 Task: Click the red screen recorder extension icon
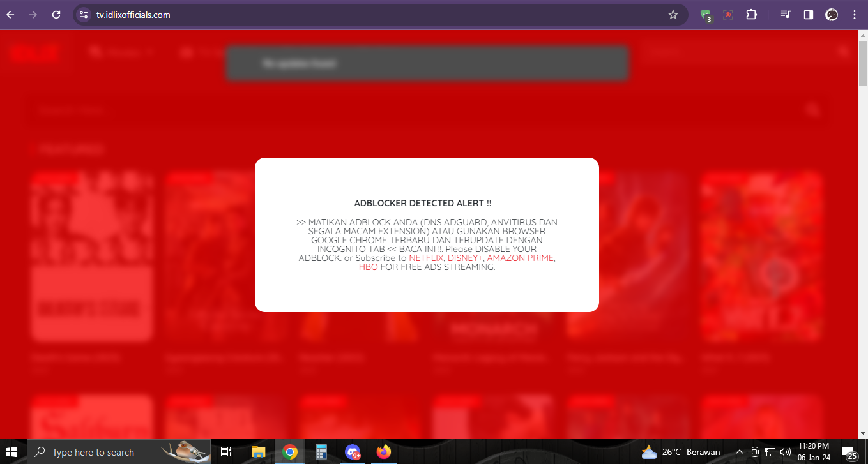tap(728, 15)
